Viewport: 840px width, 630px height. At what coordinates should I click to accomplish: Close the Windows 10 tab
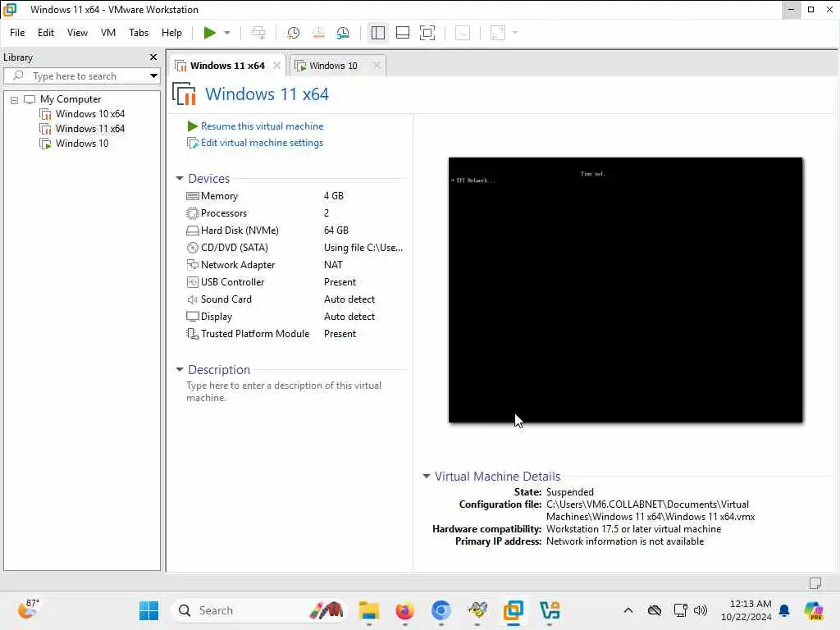pos(377,66)
